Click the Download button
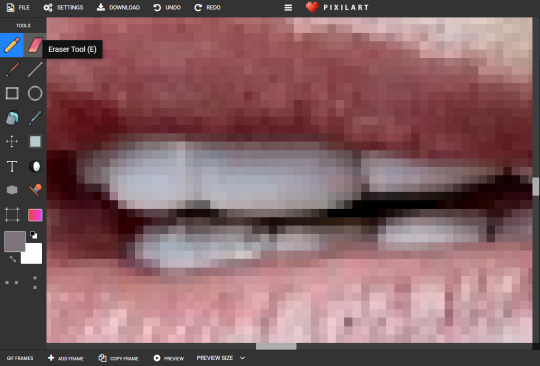 tap(118, 8)
